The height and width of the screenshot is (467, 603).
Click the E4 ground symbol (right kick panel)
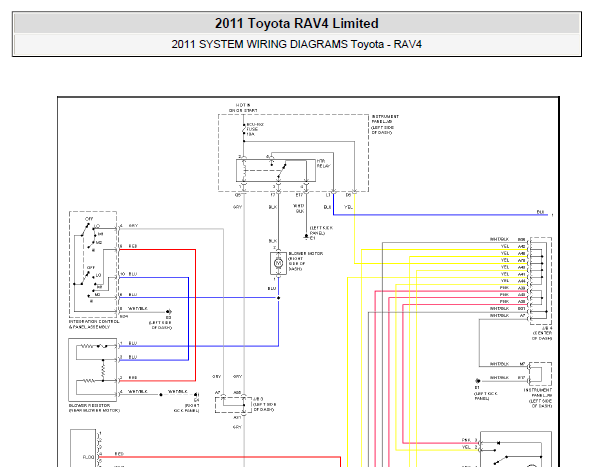click(197, 395)
